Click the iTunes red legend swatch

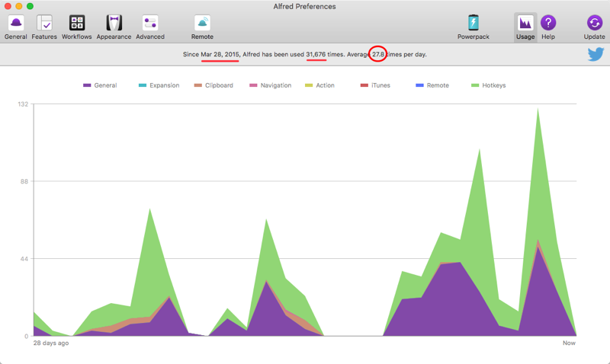(x=364, y=85)
